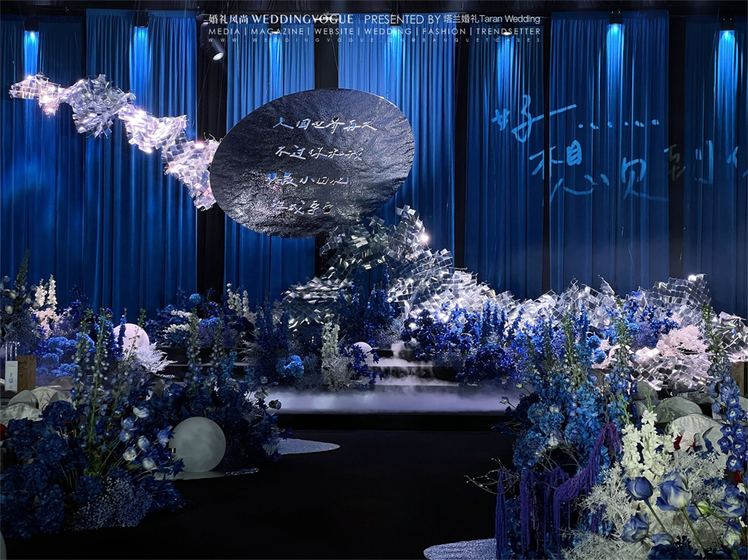The width and height of the screenshot is (748, 560).
Task: Open the MAGAZINE header item
Action: [x=278, y=31]
